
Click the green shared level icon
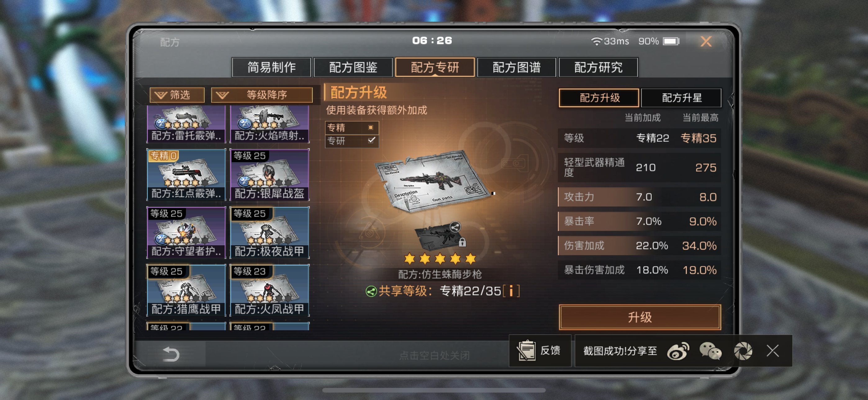(x=371, y=291)
